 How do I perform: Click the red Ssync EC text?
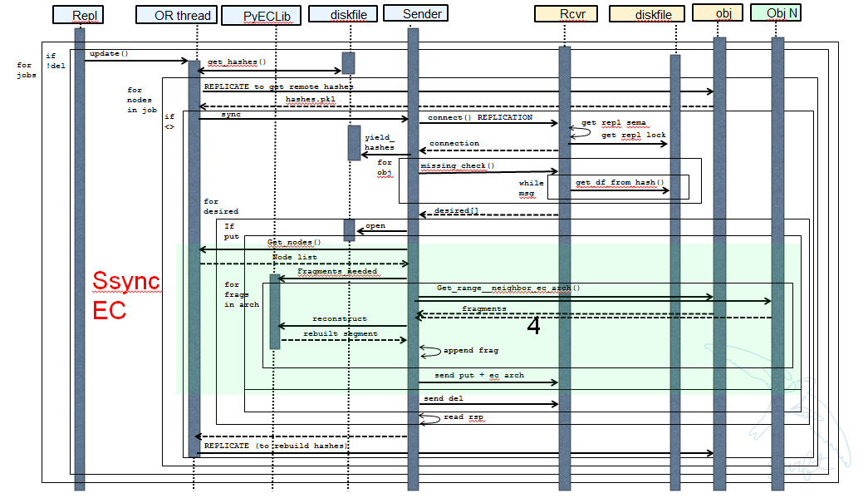pyautogui.click(x=125, y=295)
